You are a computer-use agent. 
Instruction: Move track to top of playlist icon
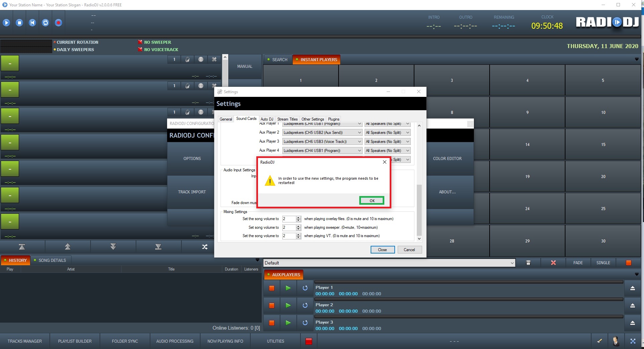click(x=22, y=247)
